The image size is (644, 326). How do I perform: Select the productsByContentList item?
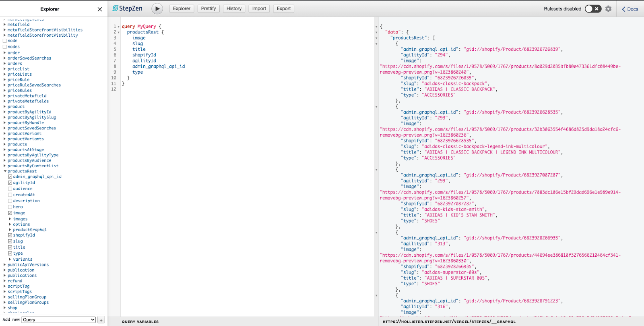pos(33,166)
